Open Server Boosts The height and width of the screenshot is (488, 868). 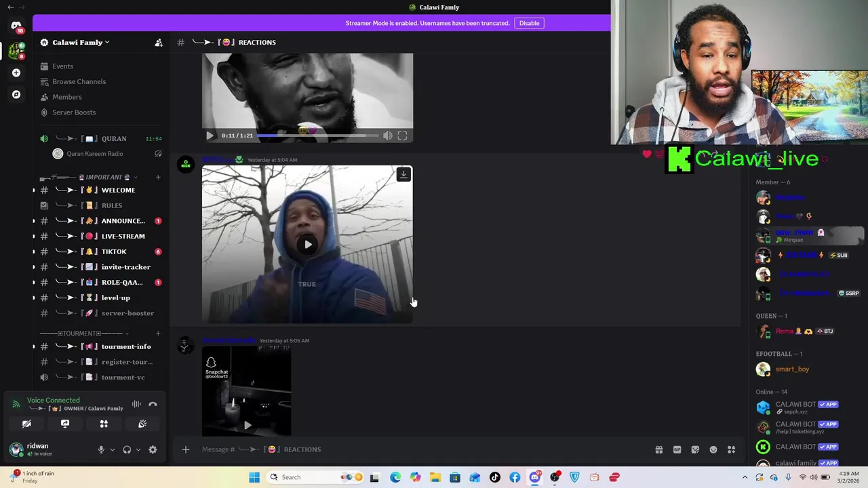73,113
